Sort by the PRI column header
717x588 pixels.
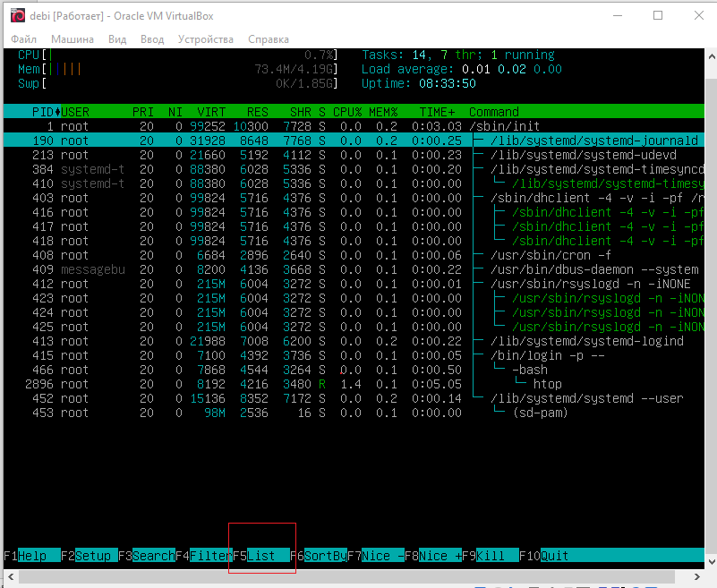click(143, 112)
